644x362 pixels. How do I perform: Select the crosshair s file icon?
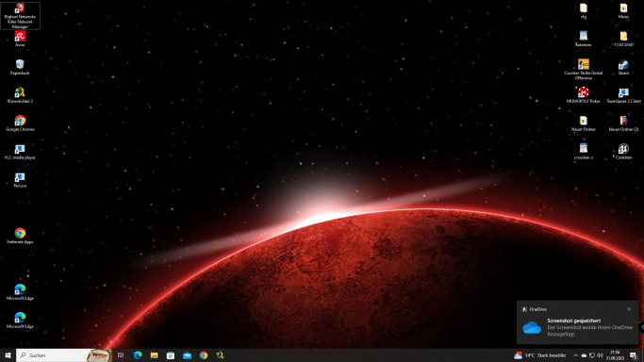584,152
